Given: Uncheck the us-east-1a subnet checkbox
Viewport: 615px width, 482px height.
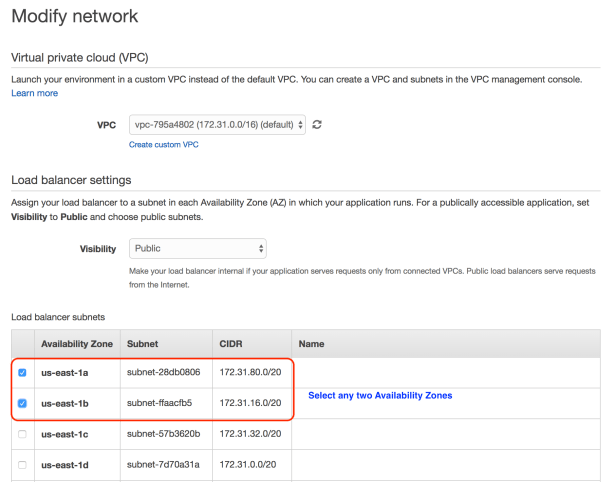Looking at the screenshot, I should pos(22,373).
